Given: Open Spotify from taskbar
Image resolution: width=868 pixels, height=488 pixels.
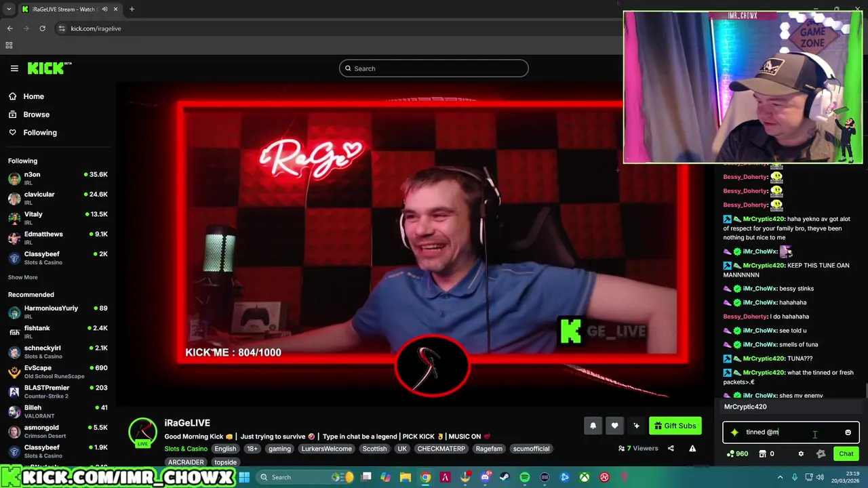Looking at the screenshot, I should pos(525,477).
